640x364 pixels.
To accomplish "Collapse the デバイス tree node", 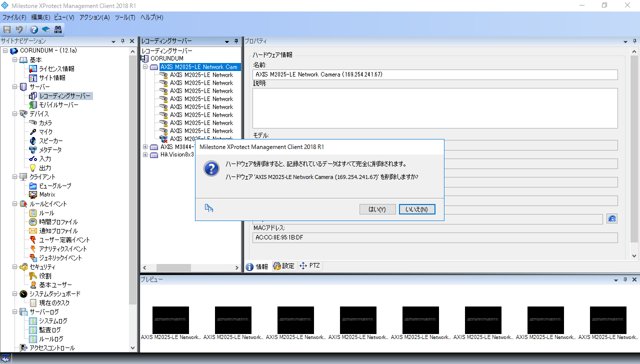I will point(15,114).
